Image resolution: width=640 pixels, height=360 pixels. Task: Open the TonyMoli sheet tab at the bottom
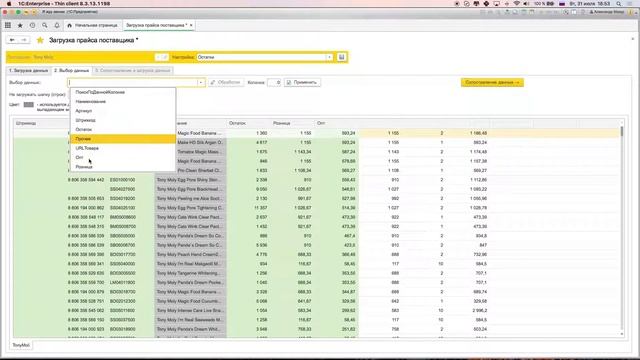tap(21, 345)
